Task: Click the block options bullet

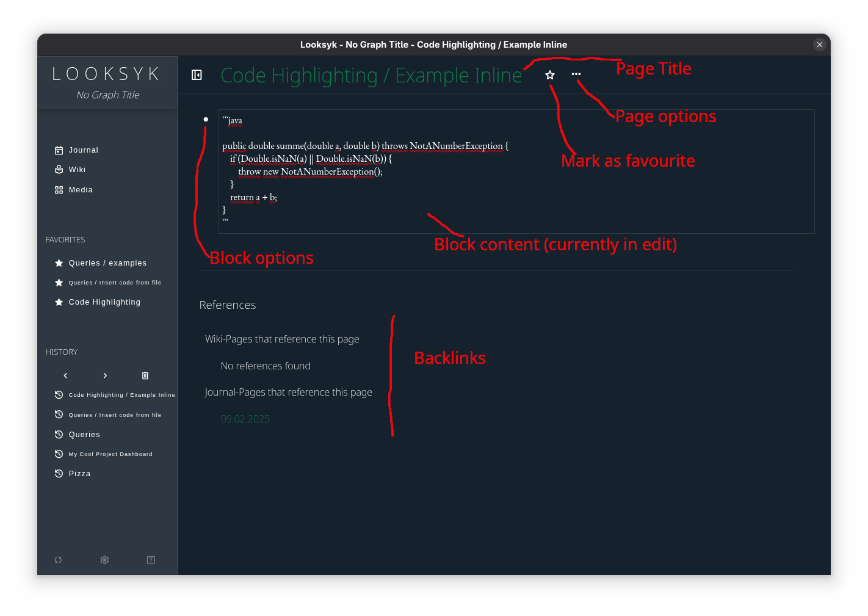Action: point(206,120)
